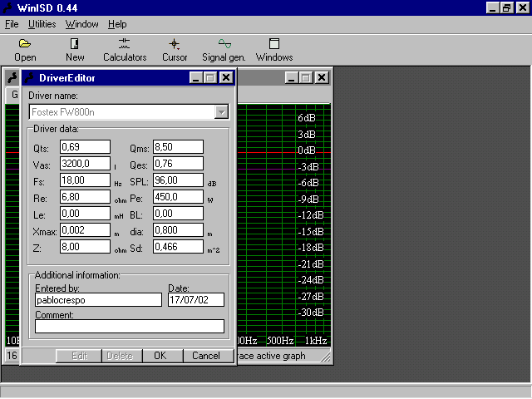Close the DriverEditor window
The image size is (532, 399).
225,78
